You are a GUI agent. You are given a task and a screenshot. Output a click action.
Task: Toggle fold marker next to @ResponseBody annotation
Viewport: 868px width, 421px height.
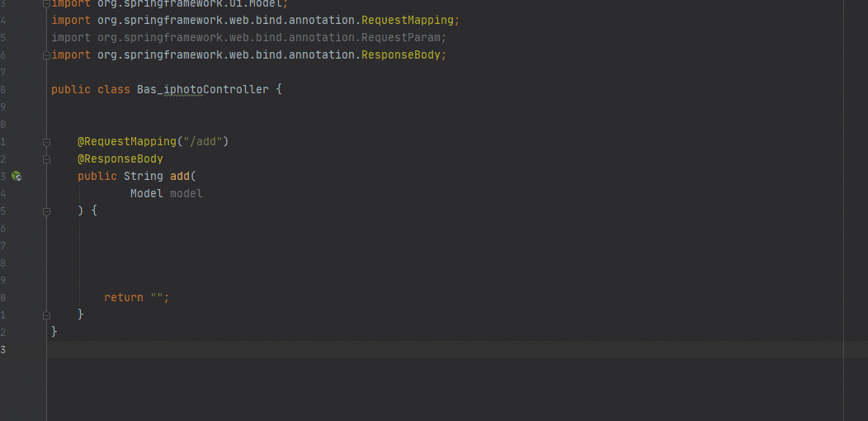[46, 159]
